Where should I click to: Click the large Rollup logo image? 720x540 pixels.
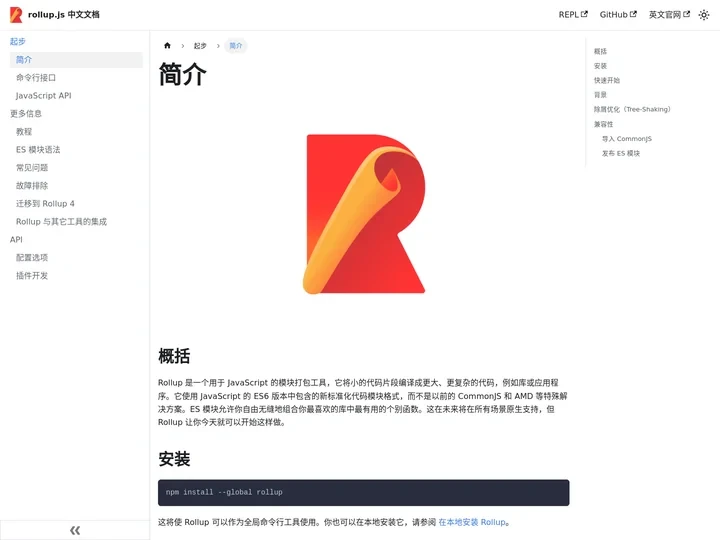click(x=364, y=214)
